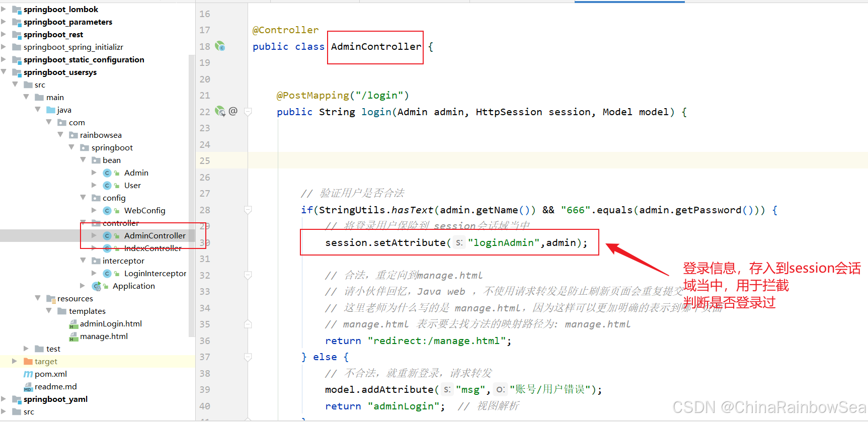The height and width of the screenshot is (422, 868).
Task: Select the Admin class icon in bean package
Action: coord(107,173)
